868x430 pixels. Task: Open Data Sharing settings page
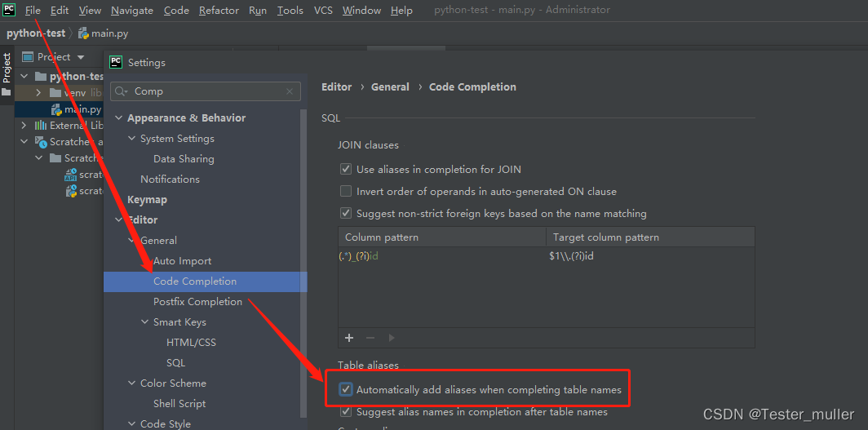[184, 159]
